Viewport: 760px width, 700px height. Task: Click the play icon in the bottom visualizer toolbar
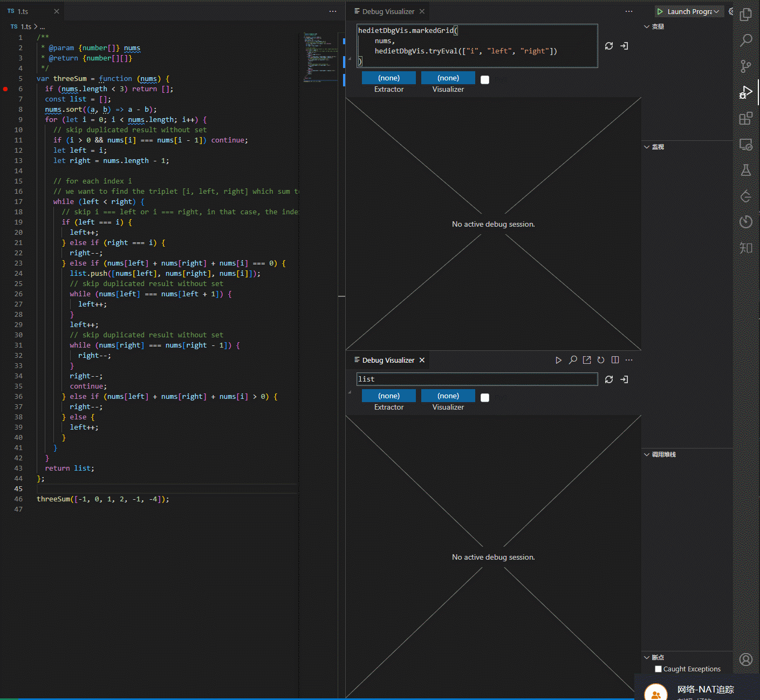[x=559, y=360]
